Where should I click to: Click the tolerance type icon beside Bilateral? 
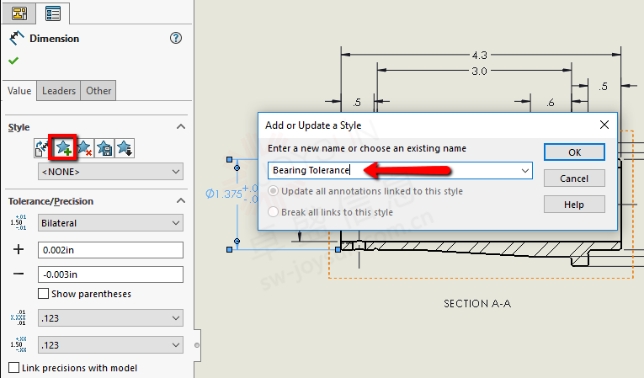coord(18,223)
